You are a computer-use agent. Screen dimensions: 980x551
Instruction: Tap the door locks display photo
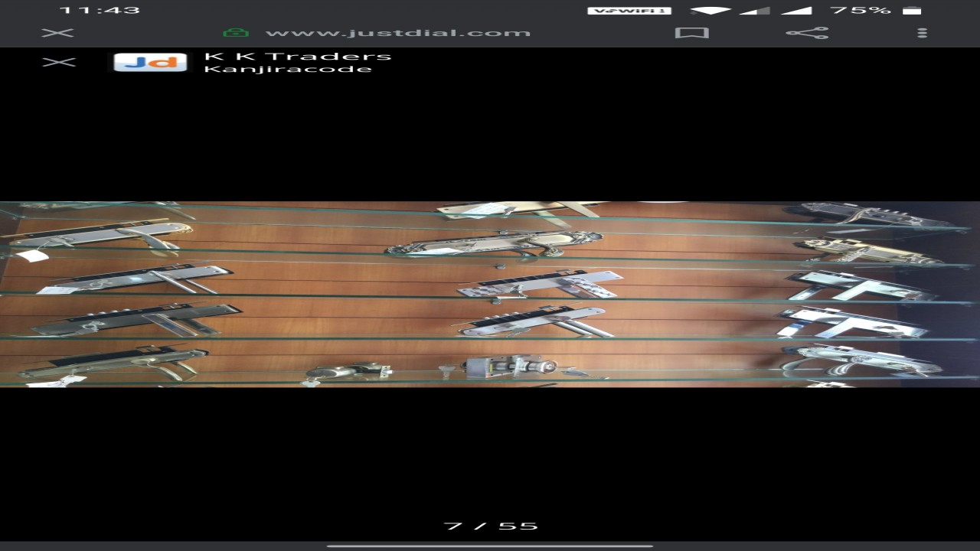click(490, 294)
